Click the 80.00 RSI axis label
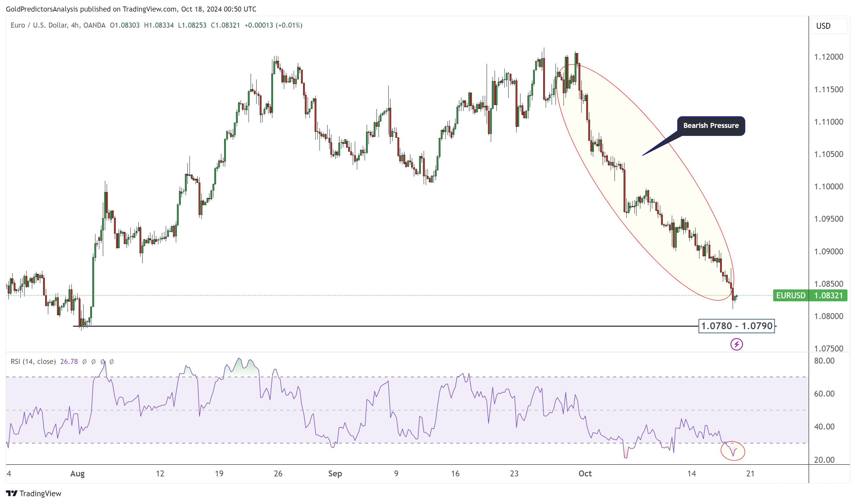Screen dimensions: 856x504 click(x=824, y=361)
